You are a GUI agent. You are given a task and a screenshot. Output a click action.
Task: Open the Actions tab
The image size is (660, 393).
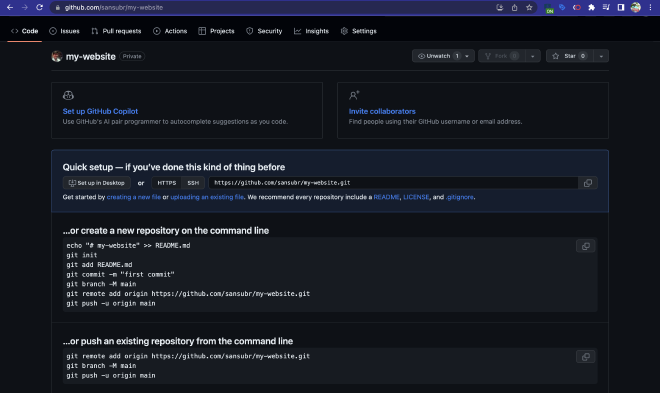170,31
